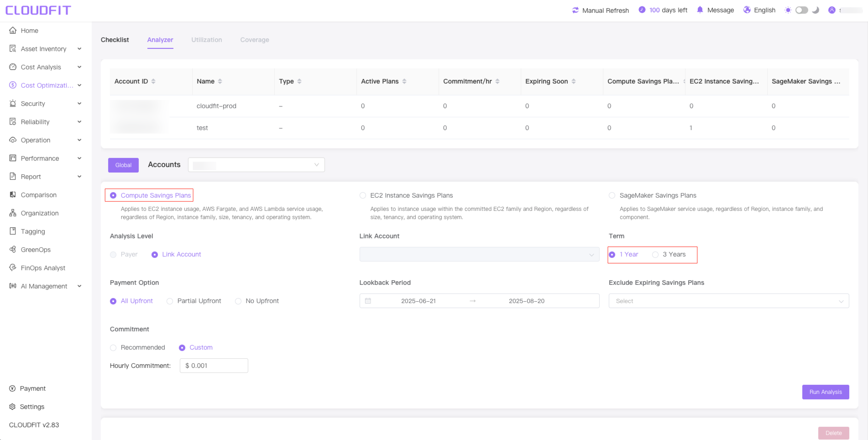Image resolution: width=868 pixels, height=440 pixels.
Task: Collapse the Cost Optimization menu chevron
Action: pyautogui.click(x=79, y=85)
